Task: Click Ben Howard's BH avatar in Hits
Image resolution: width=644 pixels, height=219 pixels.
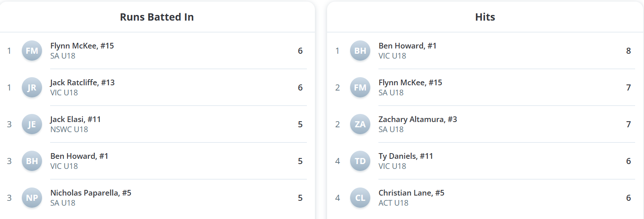Action: [x=360, y=51]
